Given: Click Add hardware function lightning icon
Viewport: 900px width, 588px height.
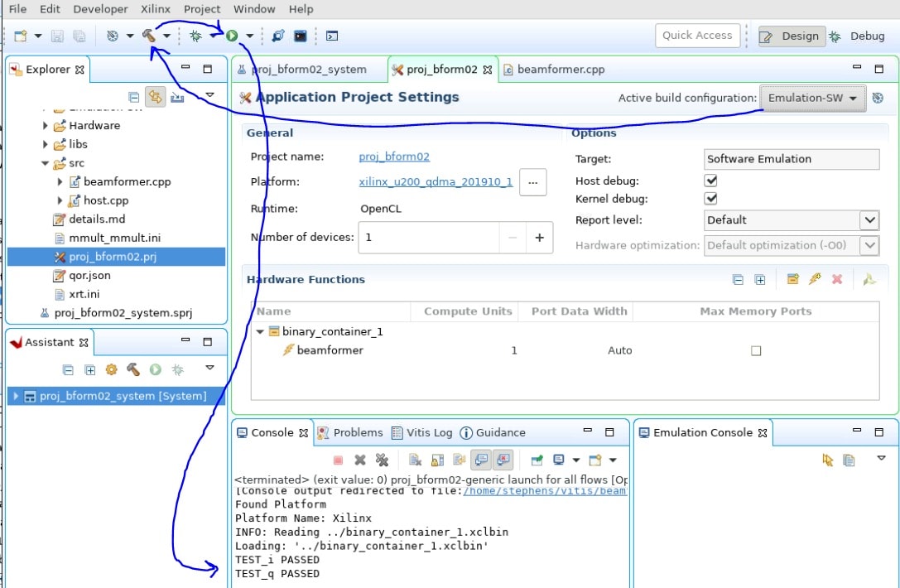Looking at the screenshot, I should click(815, 279).
